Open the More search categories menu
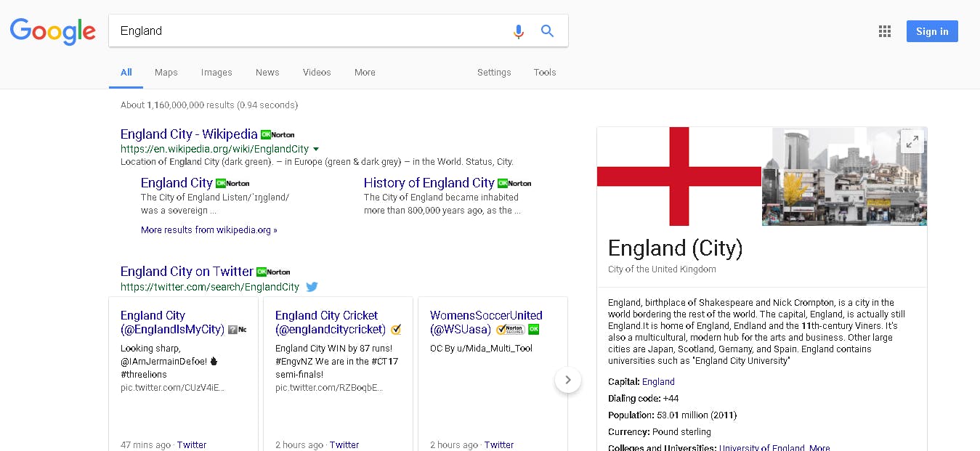 (365, 72)
